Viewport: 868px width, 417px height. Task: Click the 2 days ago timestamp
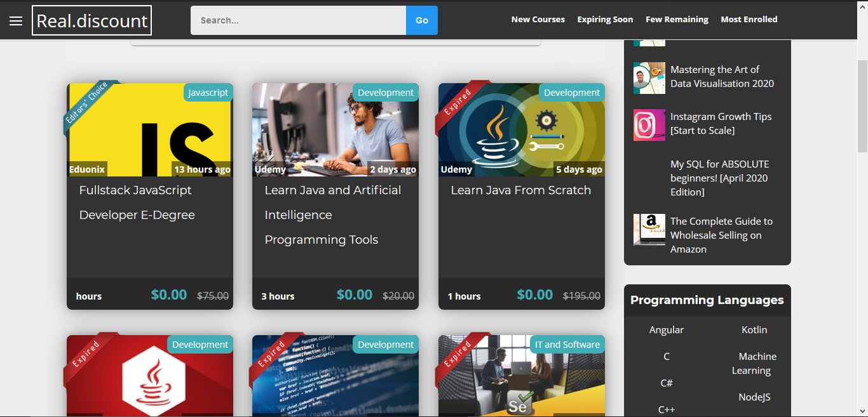(393, 169)
